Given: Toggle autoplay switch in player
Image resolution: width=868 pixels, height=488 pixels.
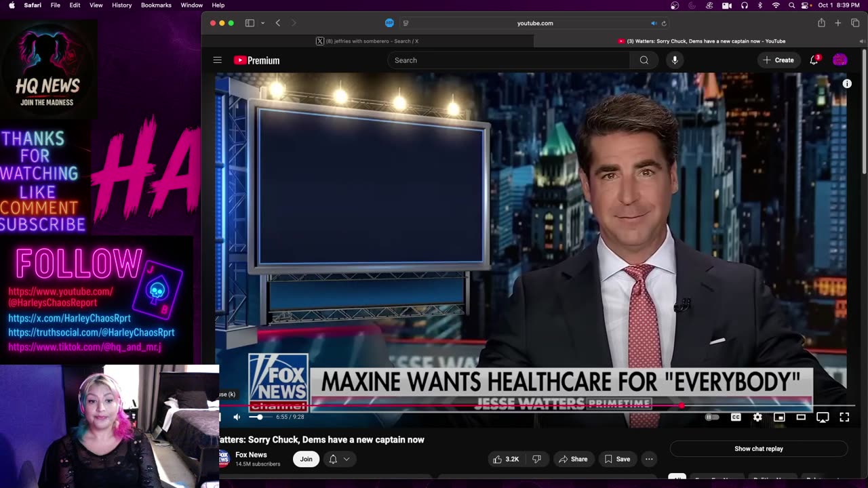Looking at the screenshot, I should (x=712, y=417).
